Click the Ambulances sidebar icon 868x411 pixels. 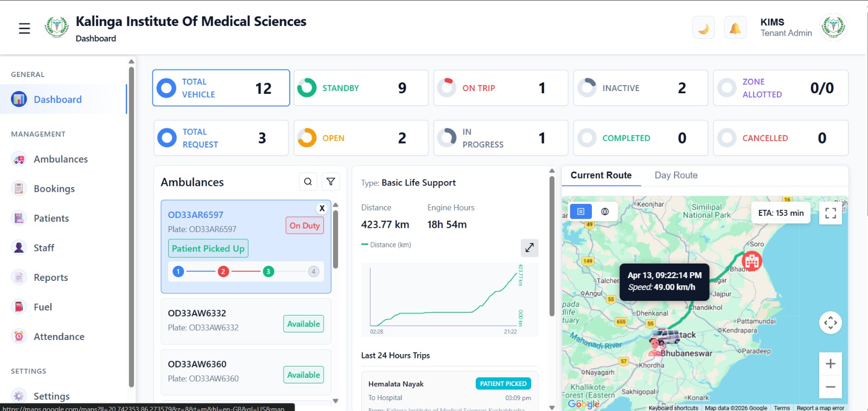(19, 159)
